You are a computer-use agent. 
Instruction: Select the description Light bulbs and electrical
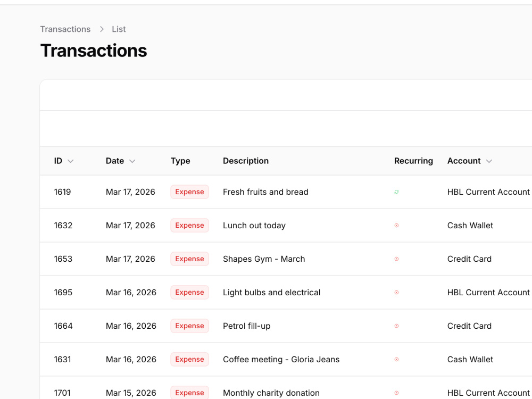tap(271, 293)
